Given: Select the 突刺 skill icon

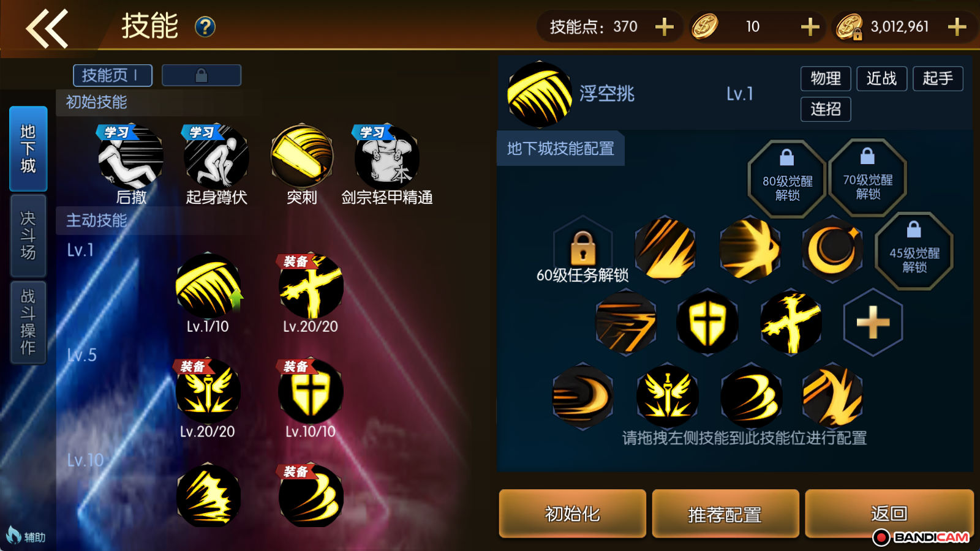Looking at the screenshot, I should [x=302, y=157].
